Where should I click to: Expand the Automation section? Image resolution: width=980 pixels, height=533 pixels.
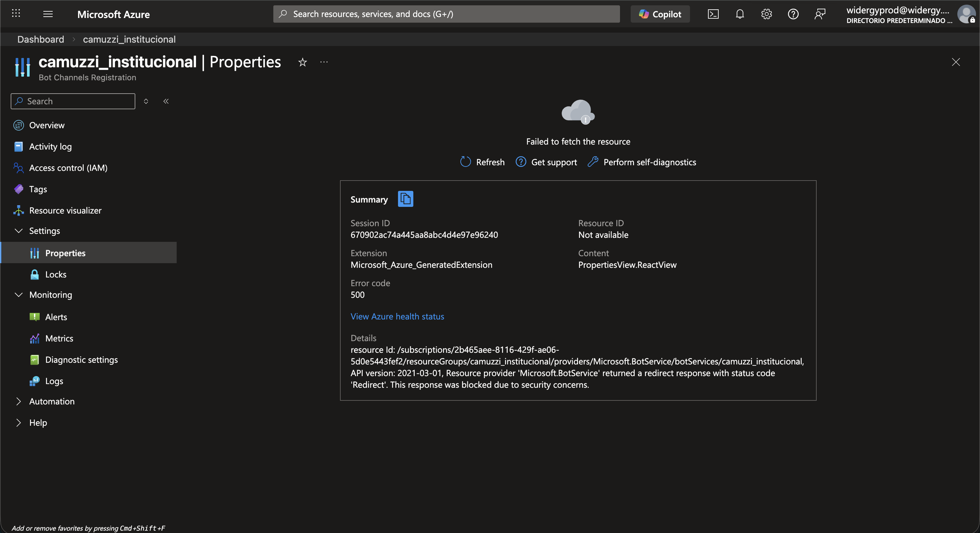[x=18, y=401]
